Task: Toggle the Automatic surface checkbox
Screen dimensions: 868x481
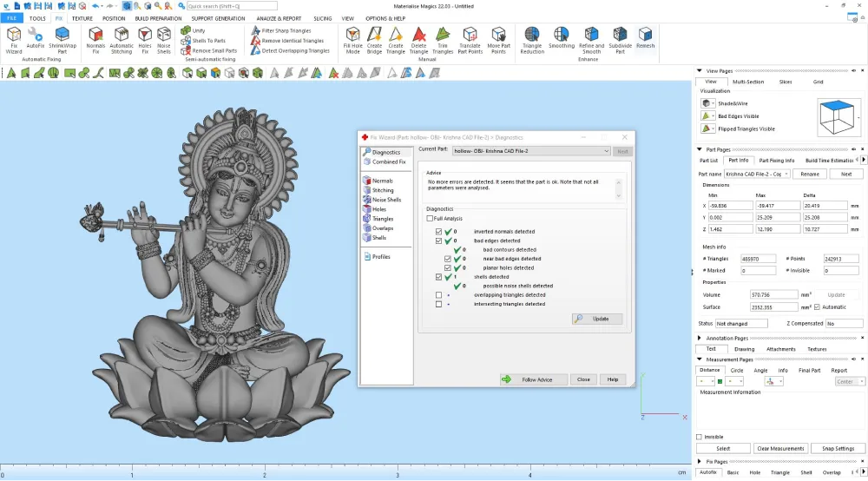Action: [817, 307]
